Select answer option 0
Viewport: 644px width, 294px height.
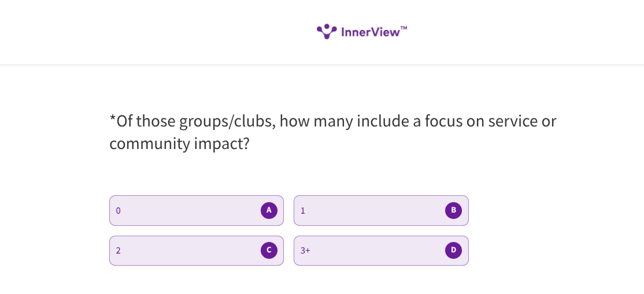click(185, 210)
